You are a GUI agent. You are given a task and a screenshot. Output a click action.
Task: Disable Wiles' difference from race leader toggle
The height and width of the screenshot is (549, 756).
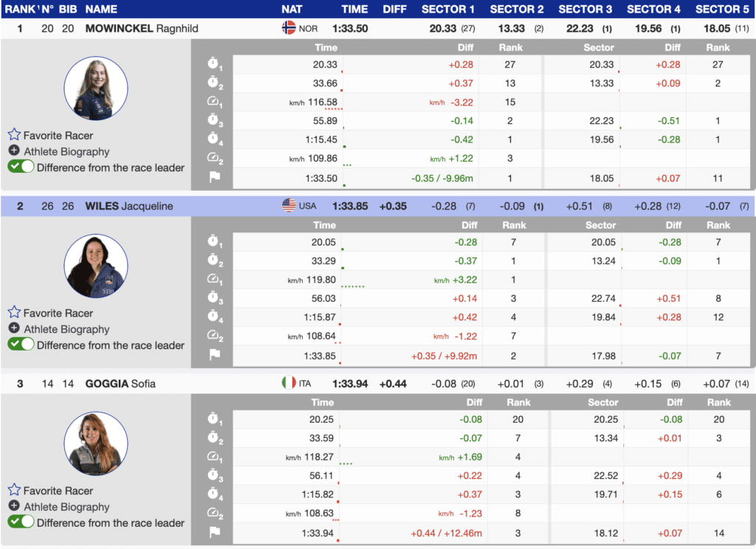click(x=21, y=345)
